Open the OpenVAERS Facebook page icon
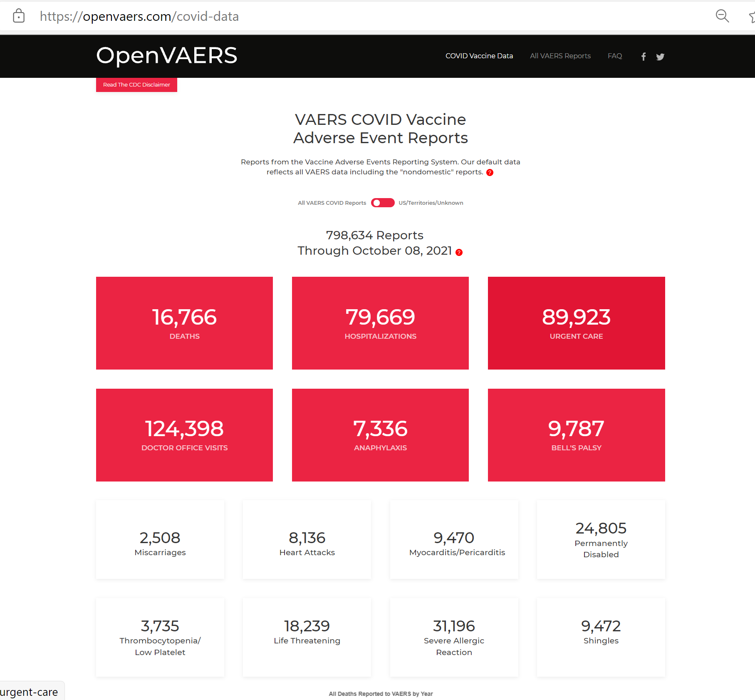 click(644, 56)
